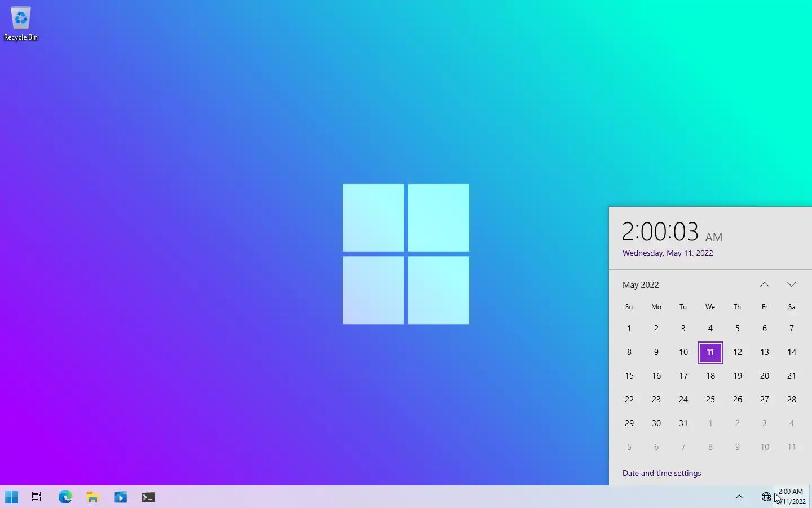Click Wednesday, May 11, 2022 date text
Image resolution: width=812 pixels, height=508 pixels.
668,253
